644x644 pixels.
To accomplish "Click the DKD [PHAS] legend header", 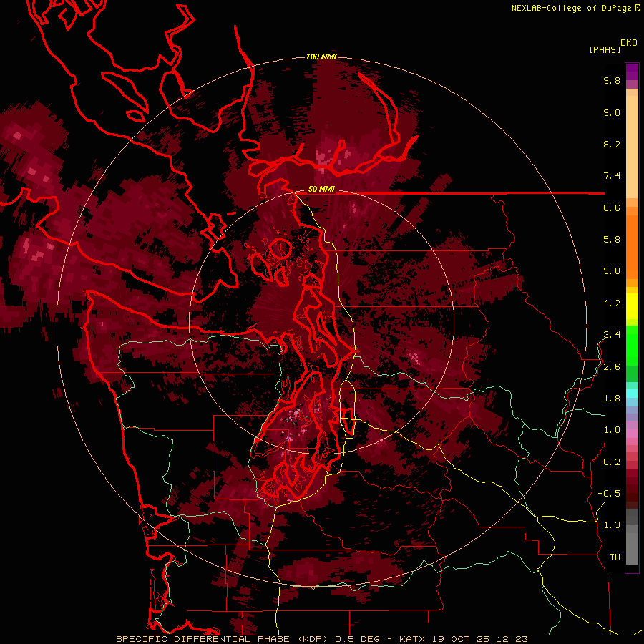I will click(x=613, y=46).
